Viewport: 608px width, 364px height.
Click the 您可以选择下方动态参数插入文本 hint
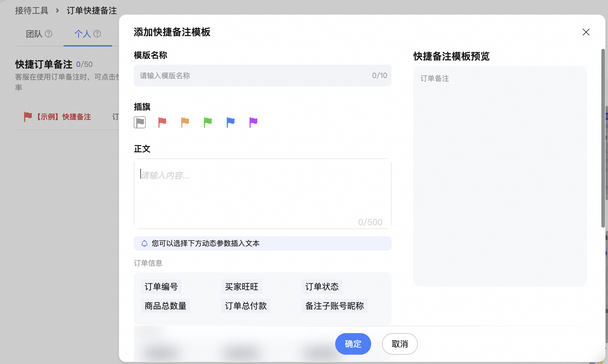coord(206,243)
